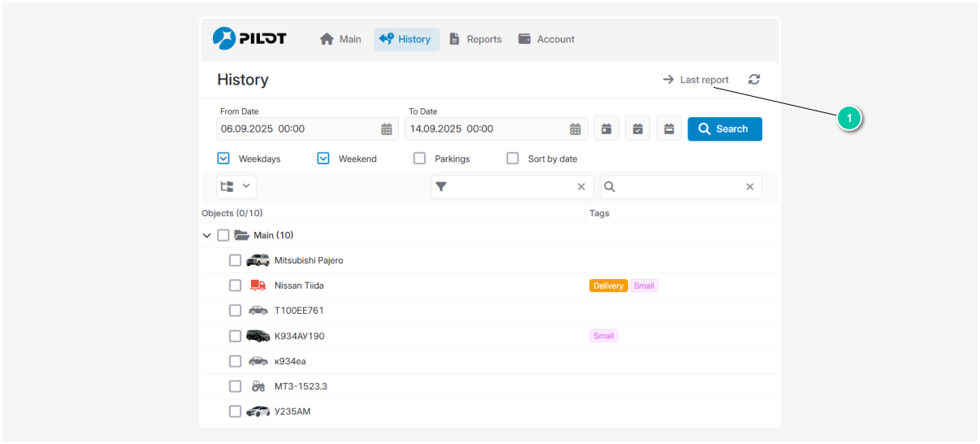Clear the object search box with X
980x444 pixels.
point(750,187)
